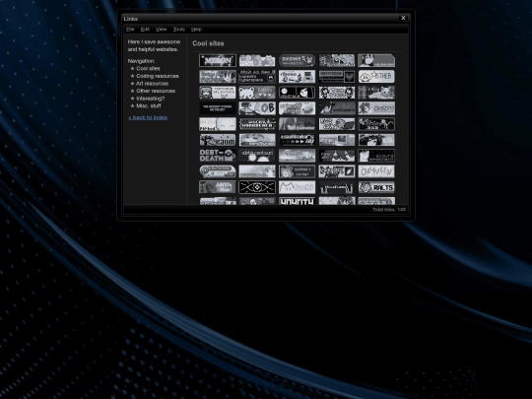
Task: Open the badge with old CRT monitor
Action: (x=337, y=140)
